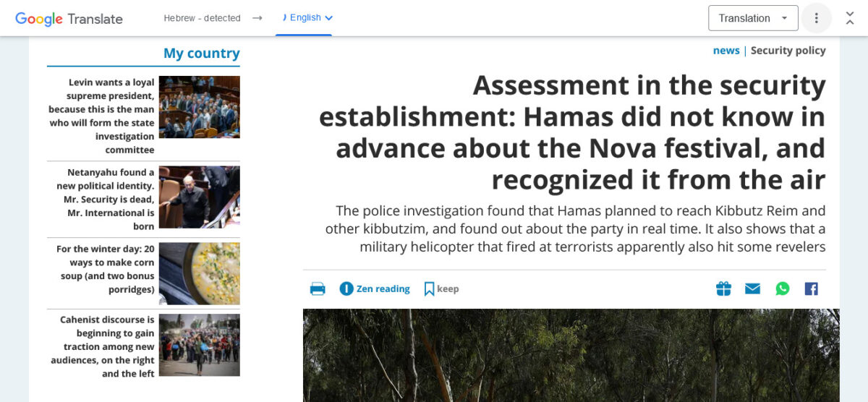
Task: Open the news section link
Action: tap(726, 51)
